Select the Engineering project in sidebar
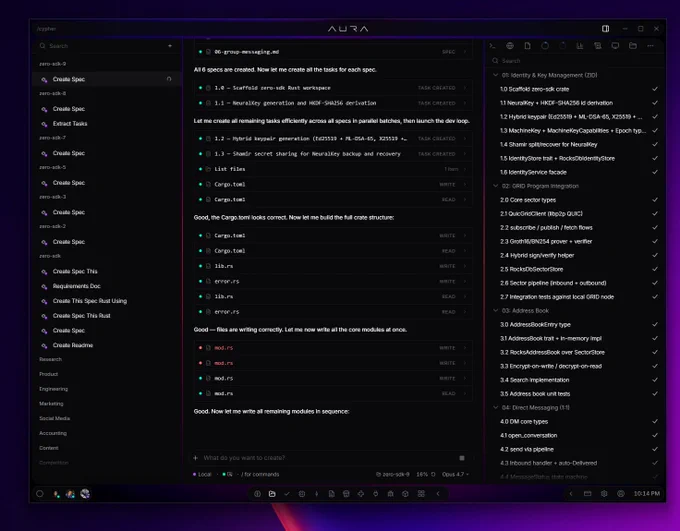The height and width of the screenshot is (531, 680). 53,389
